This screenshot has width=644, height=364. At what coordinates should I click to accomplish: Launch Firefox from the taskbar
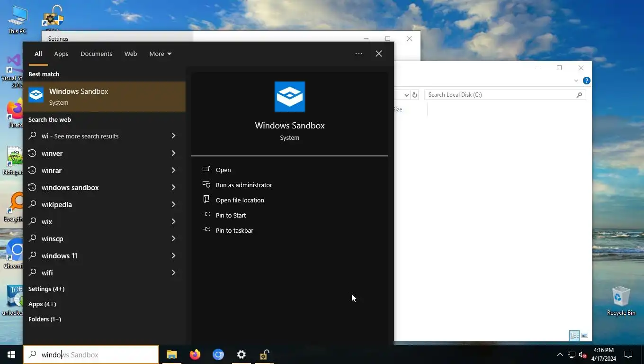[195, 355]
